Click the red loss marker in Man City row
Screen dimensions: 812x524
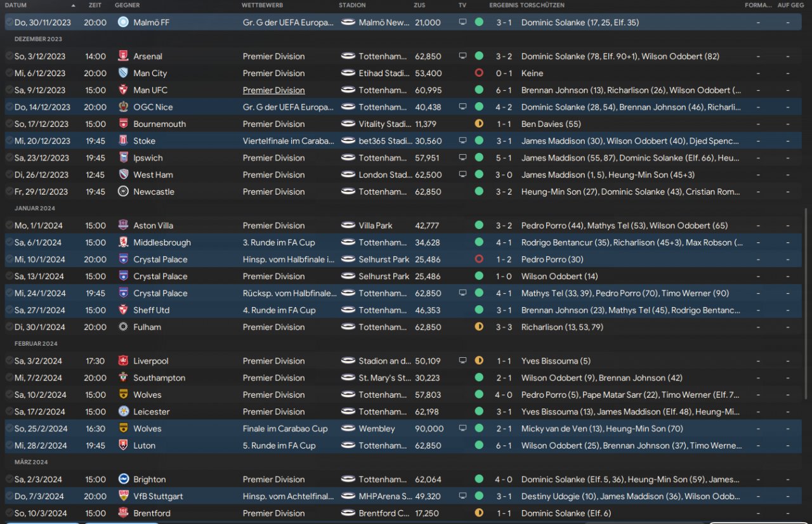click(479, 73)
